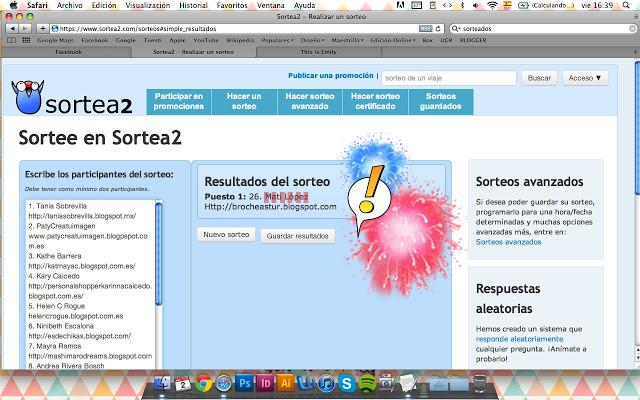This screenshot has width=640, height=400.
Task: Open Safari compass icon in Dock
Action: click(223, 383)
